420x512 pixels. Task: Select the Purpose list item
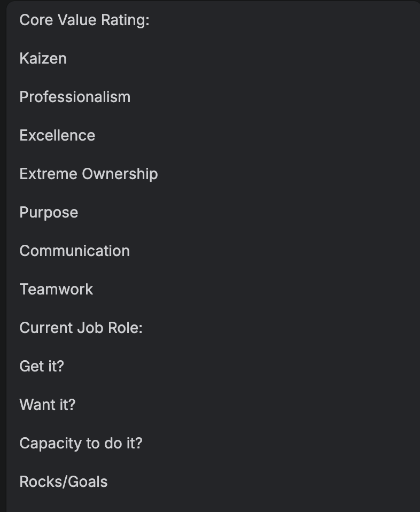pos(49,213)
